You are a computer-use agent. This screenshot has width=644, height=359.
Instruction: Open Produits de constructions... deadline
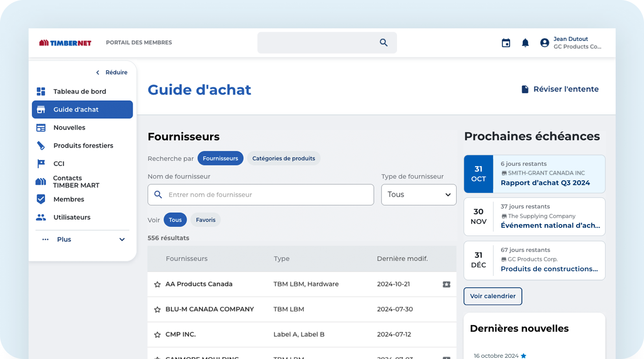tap(549, 269)
